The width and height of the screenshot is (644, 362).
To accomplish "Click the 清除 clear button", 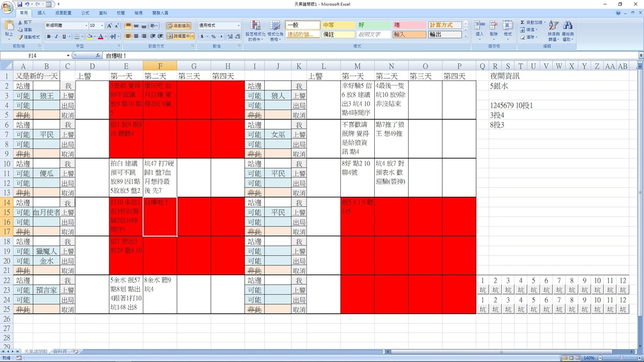I will pyautogui.click(x=528, y=37).
